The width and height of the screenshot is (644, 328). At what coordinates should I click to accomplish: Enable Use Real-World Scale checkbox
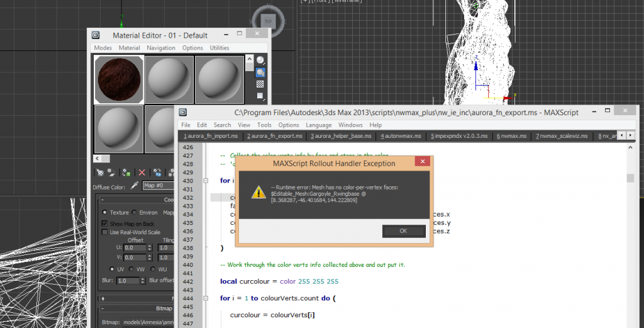click(104, 232)
